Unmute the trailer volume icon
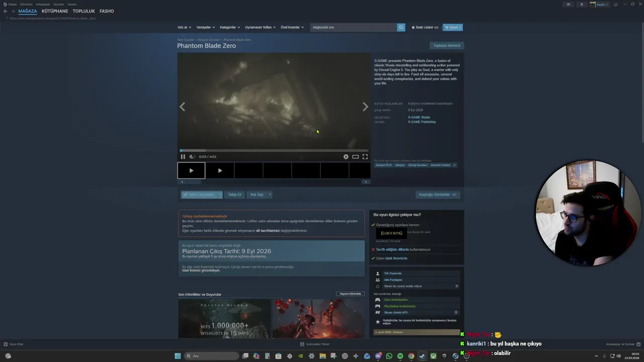The height and width of the screenshot is (362, 644). tap(192, 156)
